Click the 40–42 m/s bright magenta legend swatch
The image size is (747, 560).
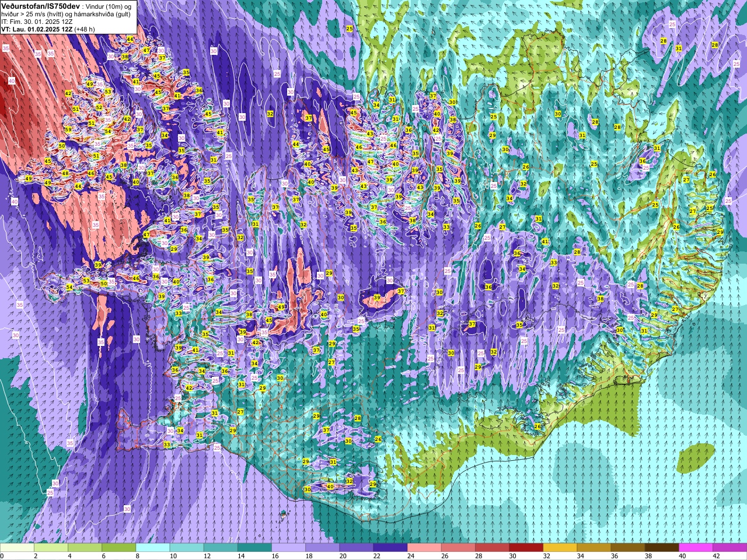[696, 548]
